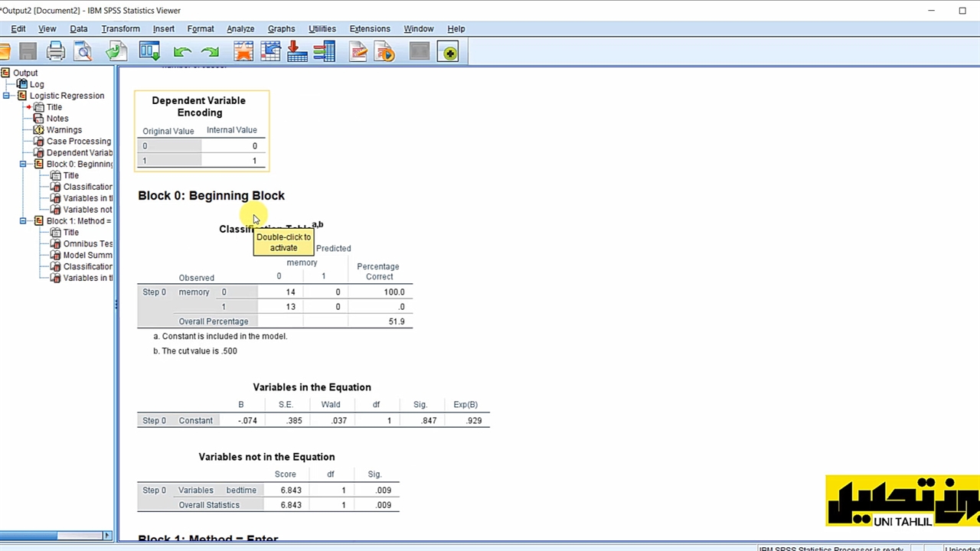Click the Print toolbar icon
The image size is (980, 551).
pyautogui.click(x=55, y=52)
